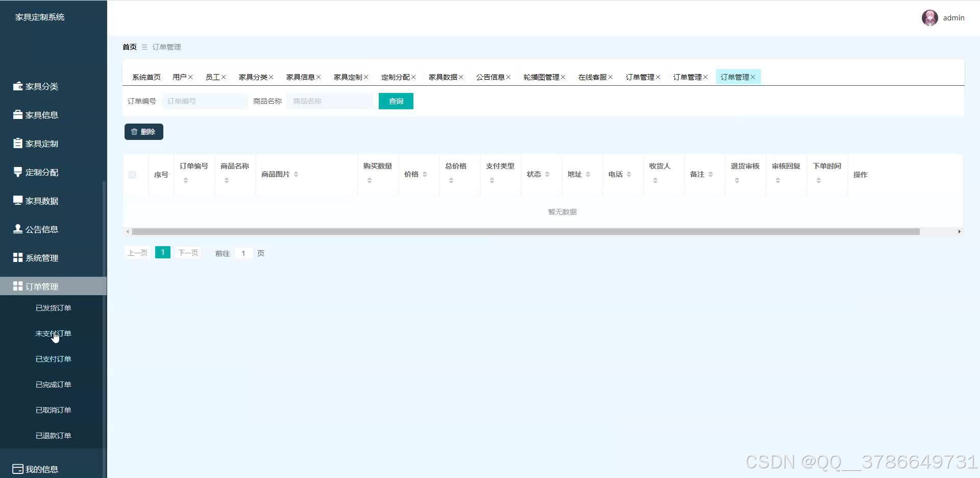Click the left scroll arrow of table
This screenshot has height=478, width=980.
[128, 232]
